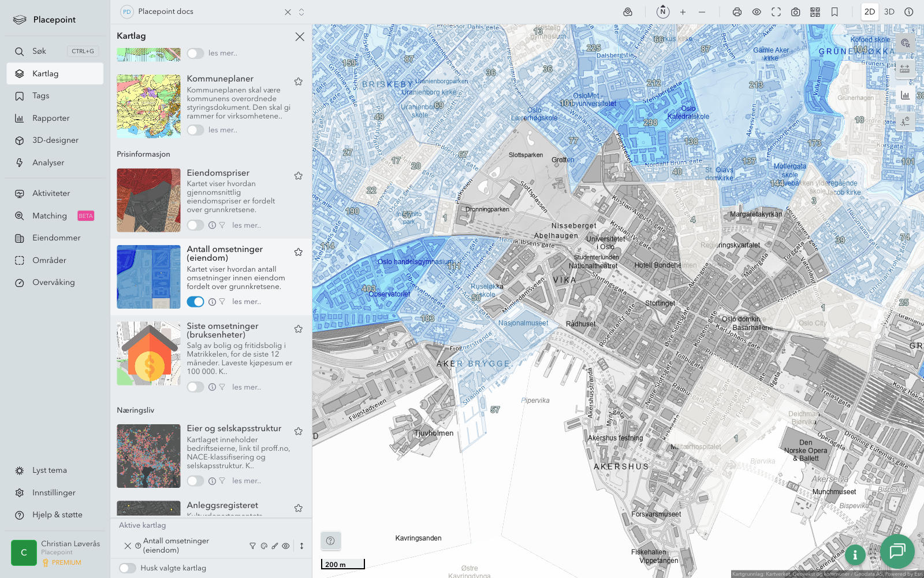Open filter options for active Antall omsetninger layer
This screenshot has width=924, height=578.
pyautogui.click(x=252, y=546)
